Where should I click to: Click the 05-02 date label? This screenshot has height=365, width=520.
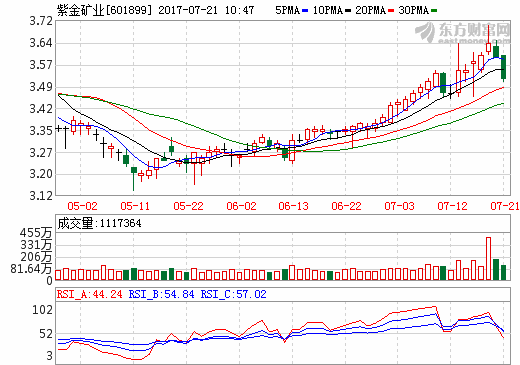(x=82, y=206)
